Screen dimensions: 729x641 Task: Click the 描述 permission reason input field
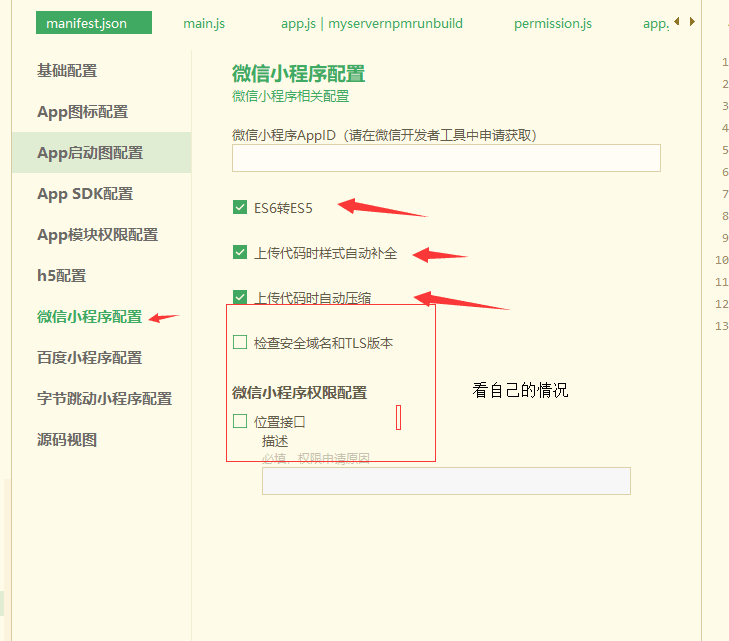pyautogui.click(x=446, y=481)
